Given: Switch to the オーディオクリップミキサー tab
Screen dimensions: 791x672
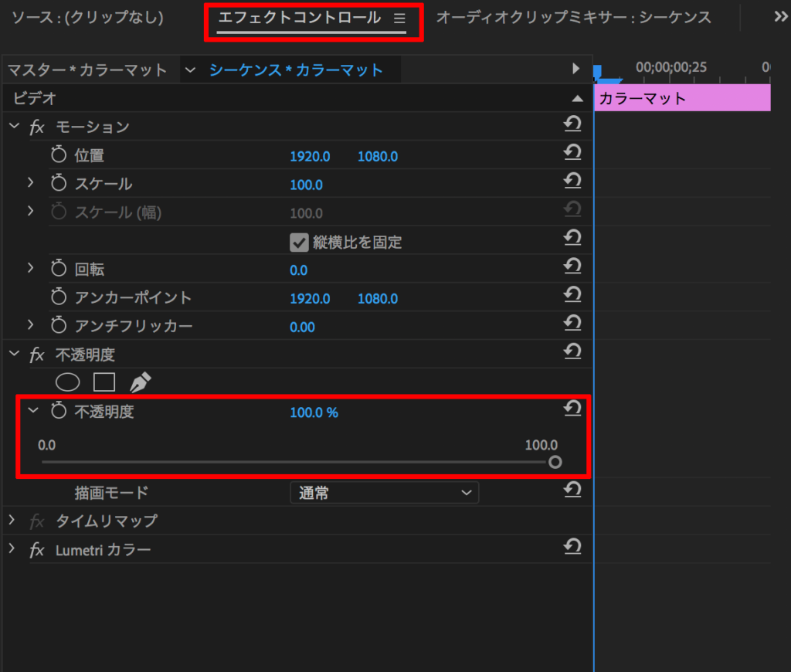Looking at the screenshot, I should click(x=574, y=18).
